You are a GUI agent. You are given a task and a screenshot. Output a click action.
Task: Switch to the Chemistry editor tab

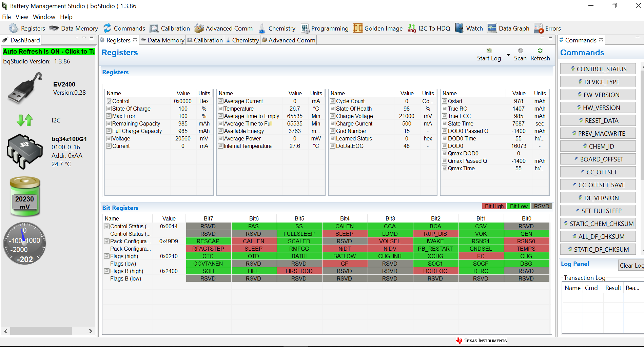[x=242, y=40]
